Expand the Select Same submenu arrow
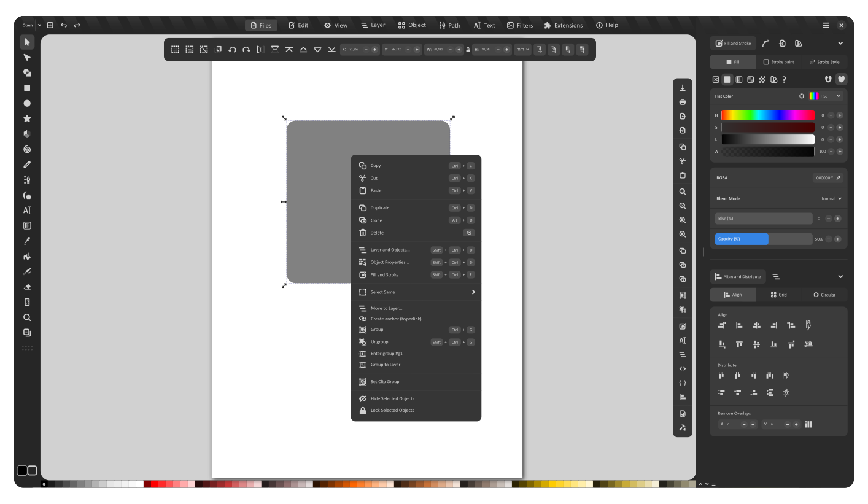The image size is (868, 504). tap(473, 292)
